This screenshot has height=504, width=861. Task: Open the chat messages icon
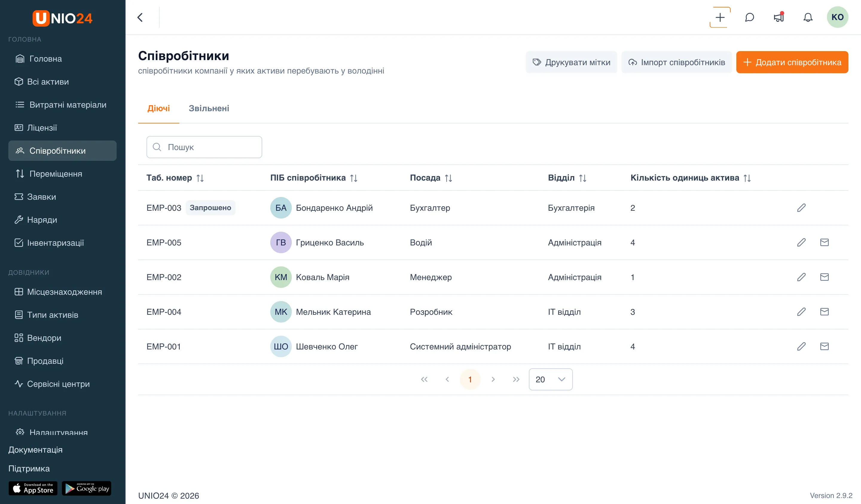point(749,17)
